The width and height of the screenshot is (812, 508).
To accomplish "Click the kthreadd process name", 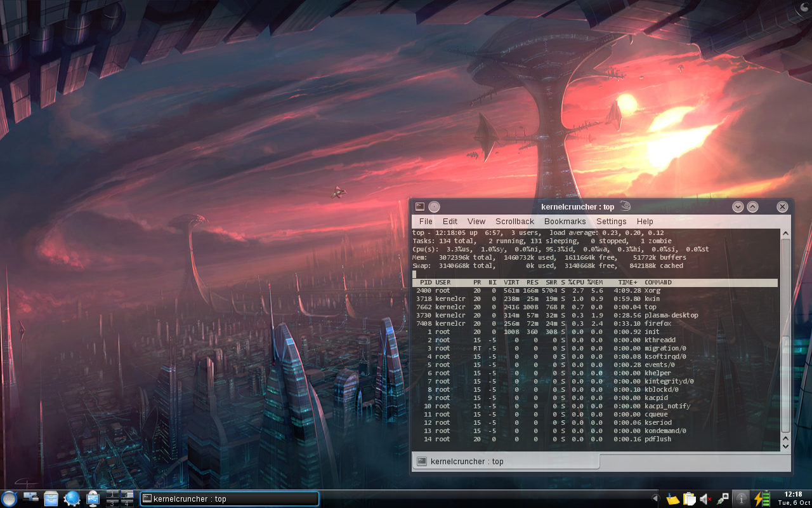I will [660, 340].
